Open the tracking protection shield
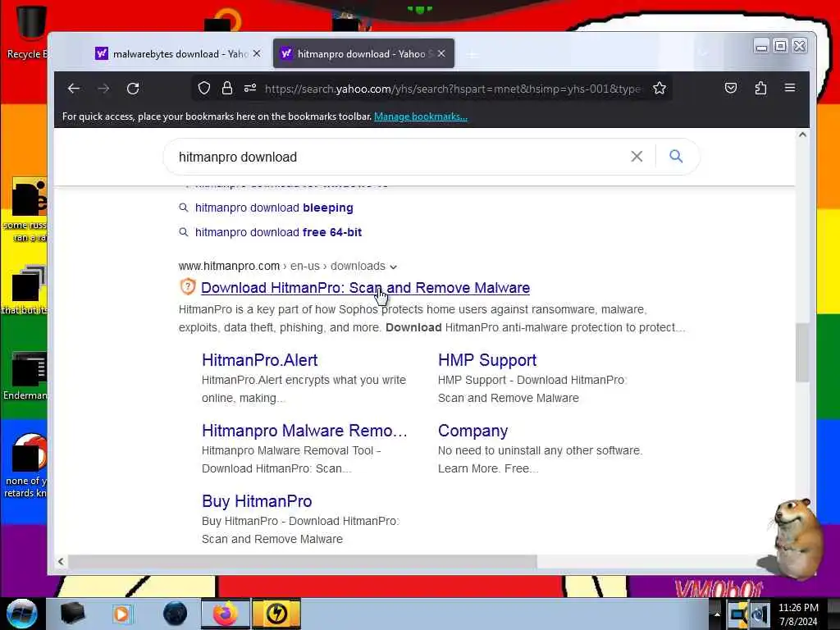The height and width of the screenshot is (630, 840). click(204, 88)
